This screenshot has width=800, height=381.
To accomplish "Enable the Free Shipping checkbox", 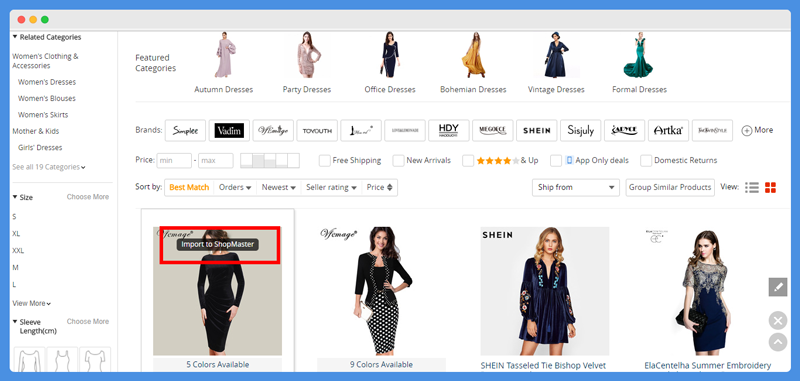I will tap(324, 161).
